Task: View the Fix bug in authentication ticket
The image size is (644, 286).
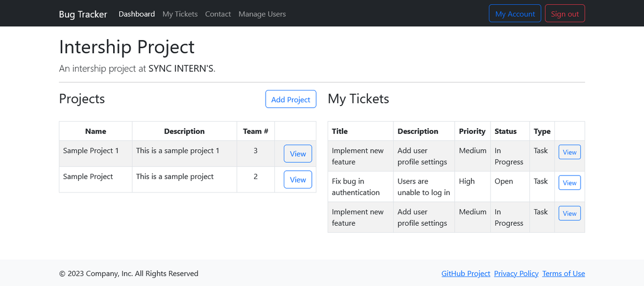Action: coord(570,182)
